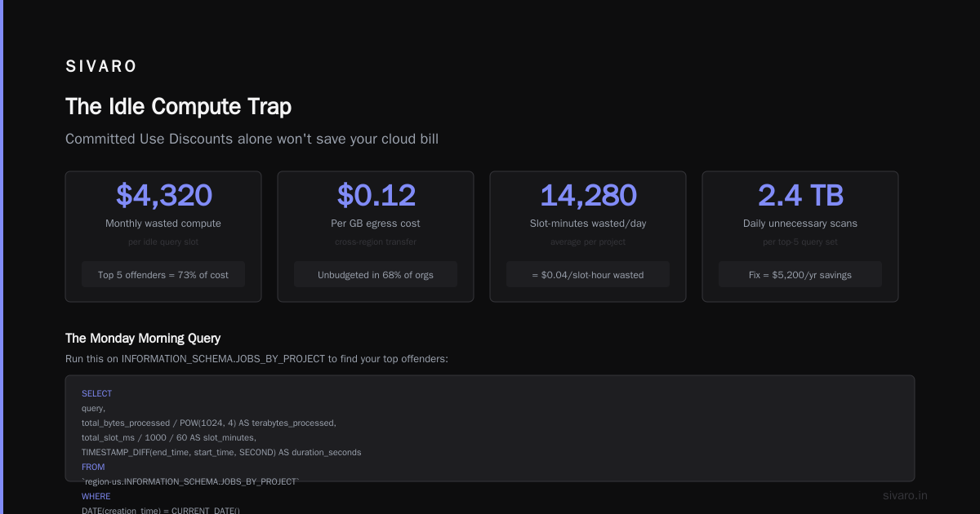
Task: Select the heading The Idle Compute Trap
Action: pos(178,106)
